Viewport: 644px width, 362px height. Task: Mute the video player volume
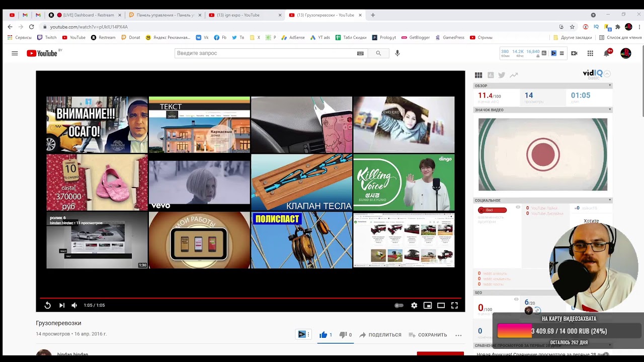(74, 305)
